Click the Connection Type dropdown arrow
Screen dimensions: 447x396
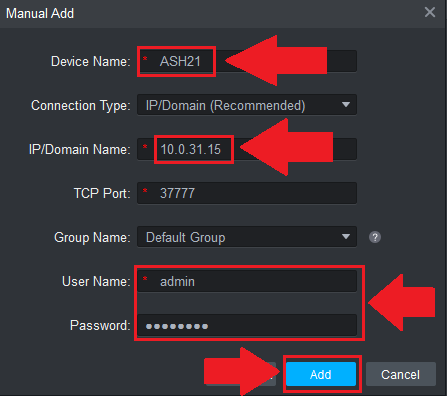(346, 105)
